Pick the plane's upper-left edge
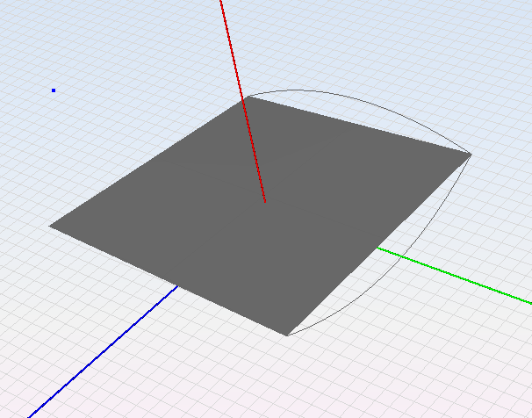 point(147,162)
